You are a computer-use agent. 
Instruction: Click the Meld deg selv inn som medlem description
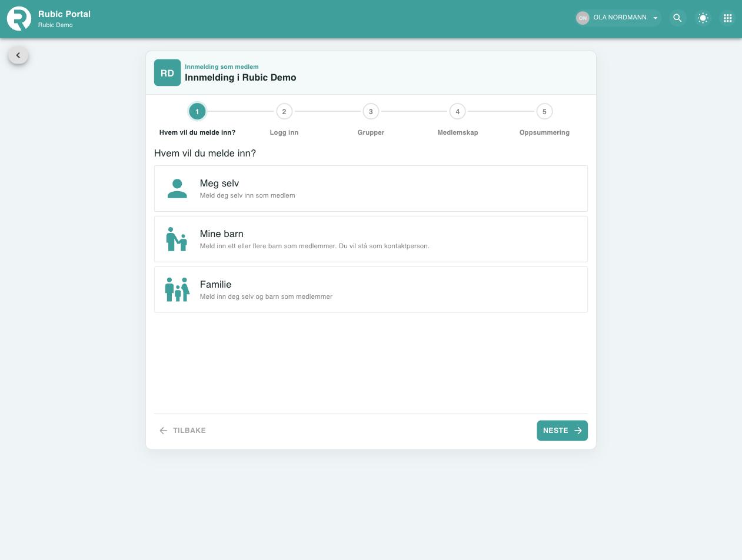(248, 195)
